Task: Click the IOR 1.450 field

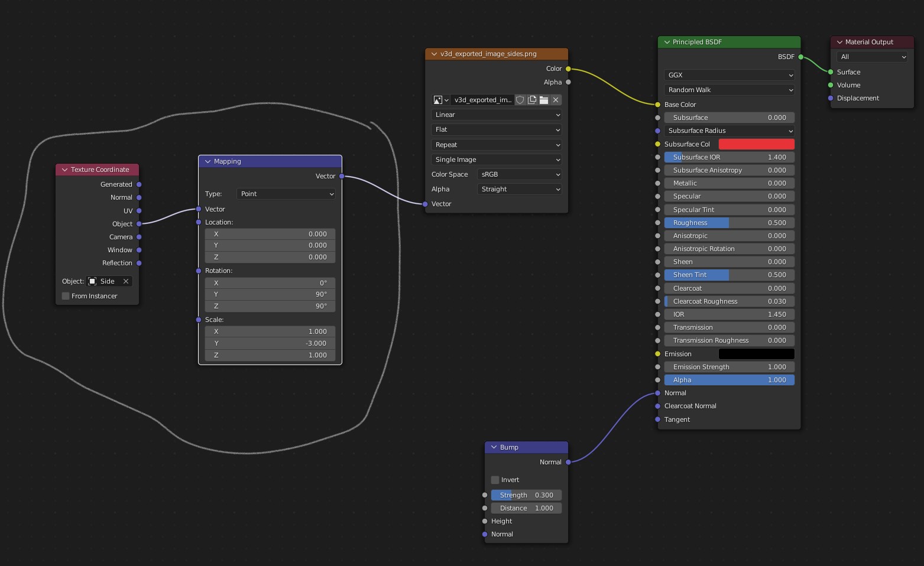Action: [730, 314]
